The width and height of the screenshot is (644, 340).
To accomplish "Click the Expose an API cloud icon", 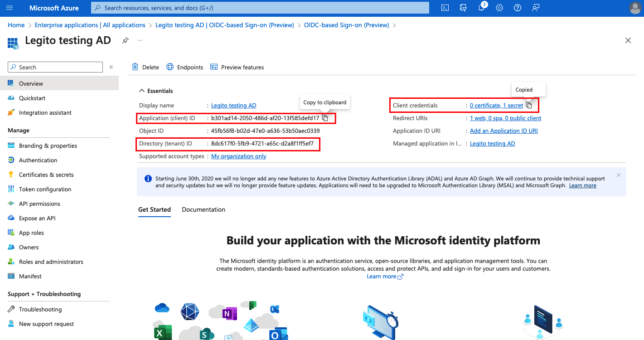I will [11, 218].
